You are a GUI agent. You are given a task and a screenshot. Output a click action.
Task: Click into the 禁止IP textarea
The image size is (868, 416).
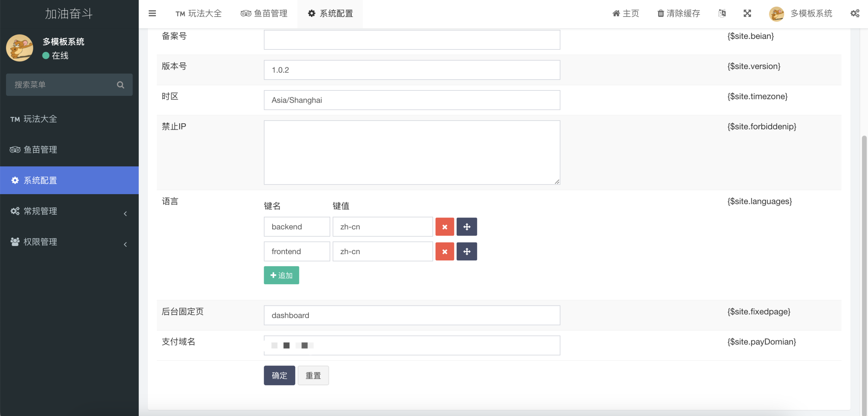click(x=412, y=152)
